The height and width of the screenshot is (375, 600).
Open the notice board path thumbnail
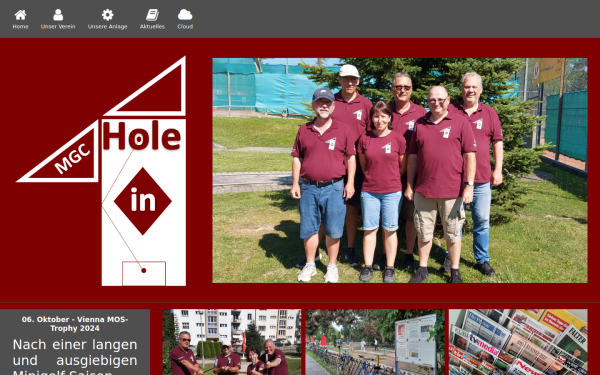point(375,342)
